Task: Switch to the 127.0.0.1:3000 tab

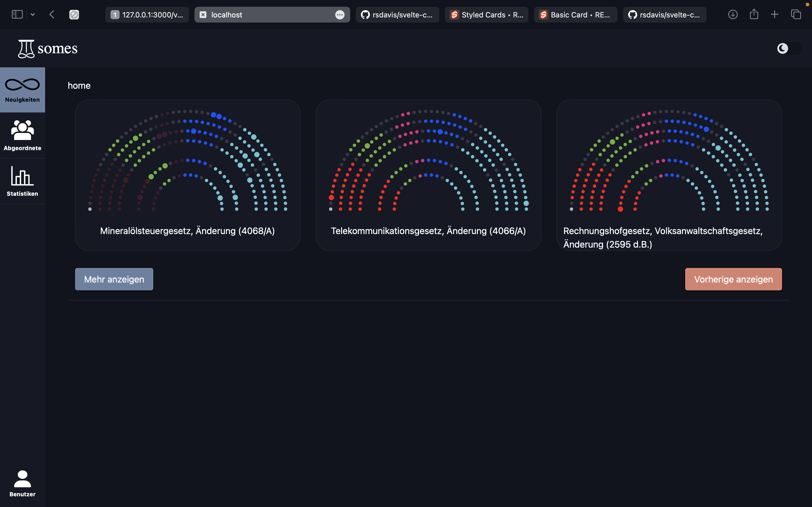Action: coord(147,15)
